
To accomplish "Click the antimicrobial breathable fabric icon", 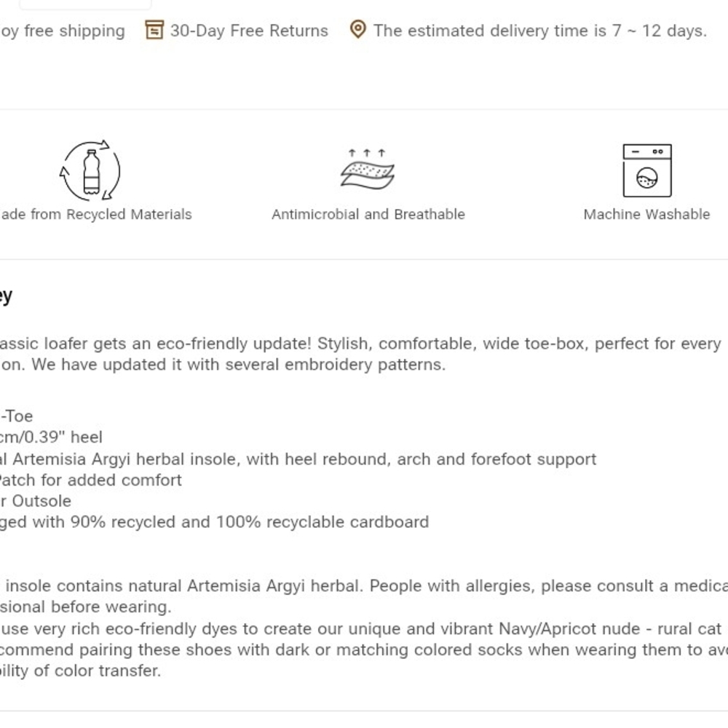I will 367,170.
